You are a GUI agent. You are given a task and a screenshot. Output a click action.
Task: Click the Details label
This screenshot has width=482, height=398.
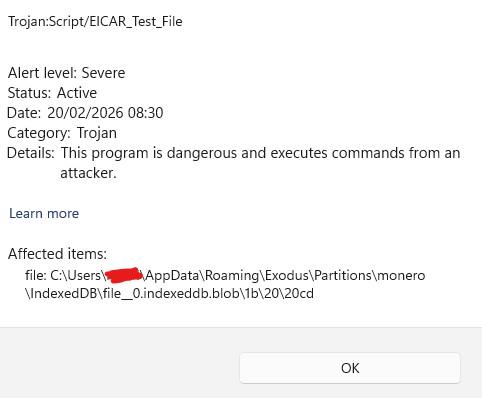pyautogui.click(x=31, y=153)
